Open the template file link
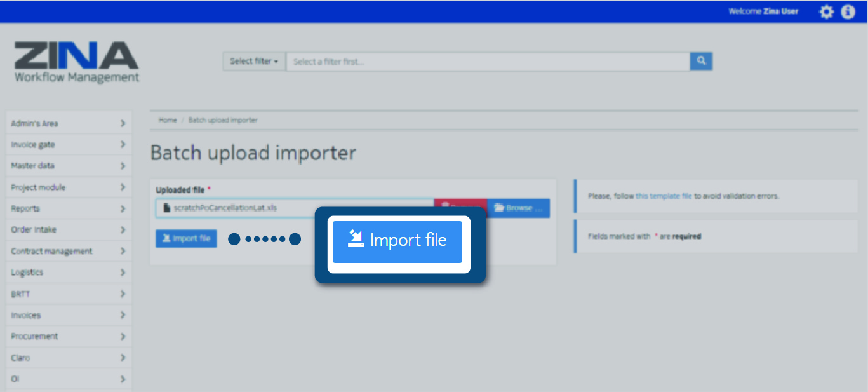This screenshot has width=868, height=392. 664,196
